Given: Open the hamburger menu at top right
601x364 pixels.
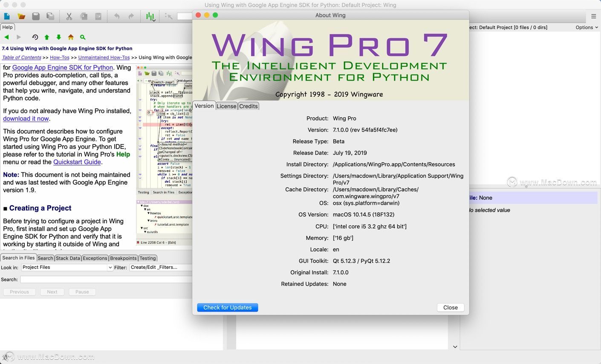Looking at the screenshot, I should [x=593, y=16].
